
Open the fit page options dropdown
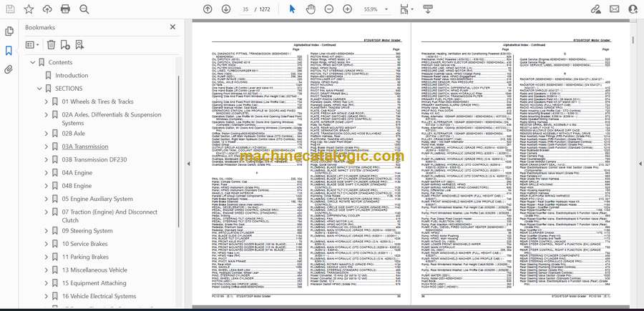tap(406, 9)
